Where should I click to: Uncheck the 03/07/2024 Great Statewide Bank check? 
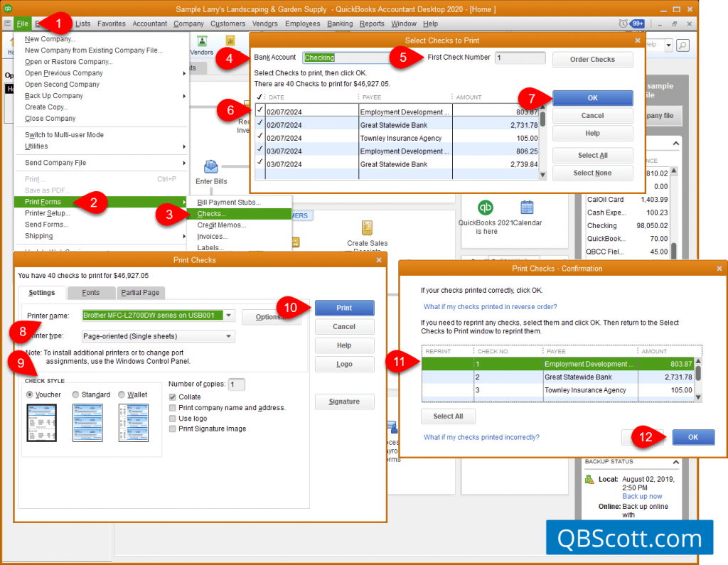pyautogui.click(x=260, y=162)
